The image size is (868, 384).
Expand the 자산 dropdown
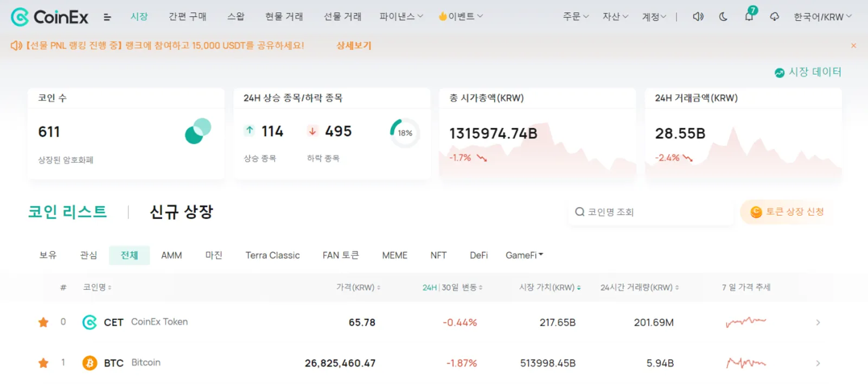[x=615, y=16]
